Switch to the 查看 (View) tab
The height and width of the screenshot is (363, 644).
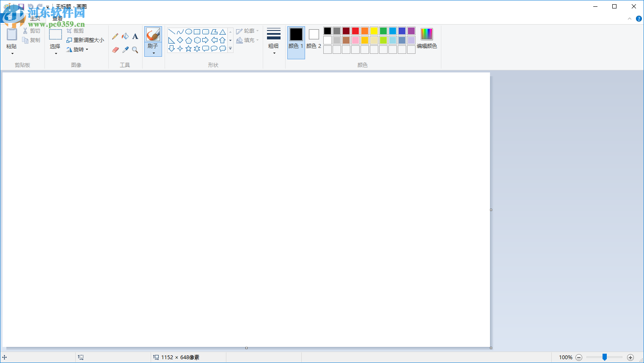(x=58, y=19)
